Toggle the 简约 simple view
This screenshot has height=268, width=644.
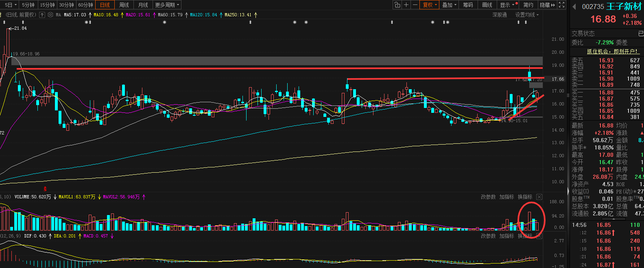(x=528, y=5)
